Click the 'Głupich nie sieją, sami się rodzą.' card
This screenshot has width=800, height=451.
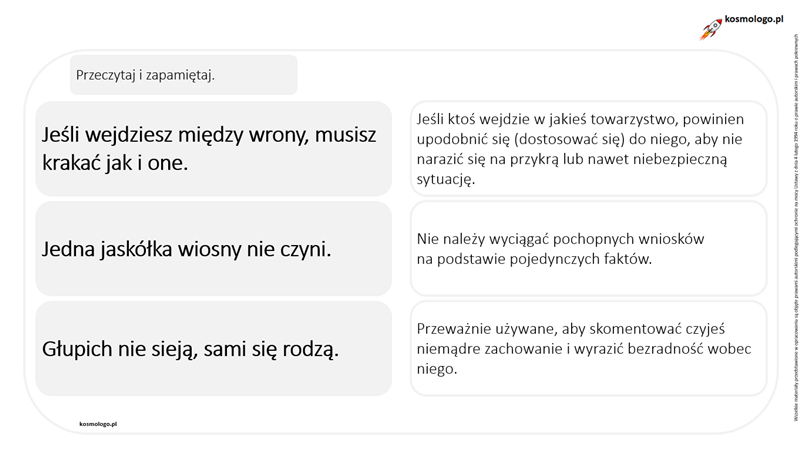(213, 348)
